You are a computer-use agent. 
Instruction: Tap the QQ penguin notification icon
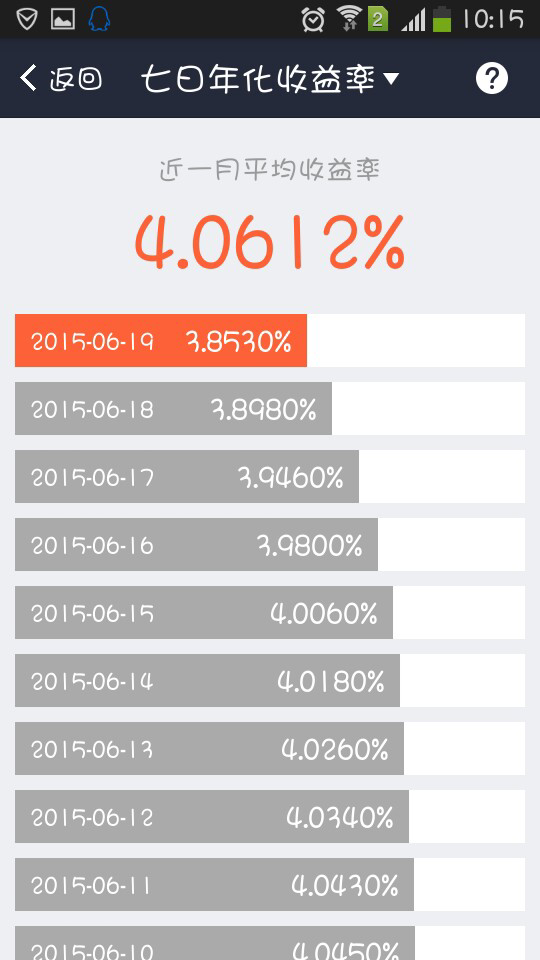(x=99, y=19)
